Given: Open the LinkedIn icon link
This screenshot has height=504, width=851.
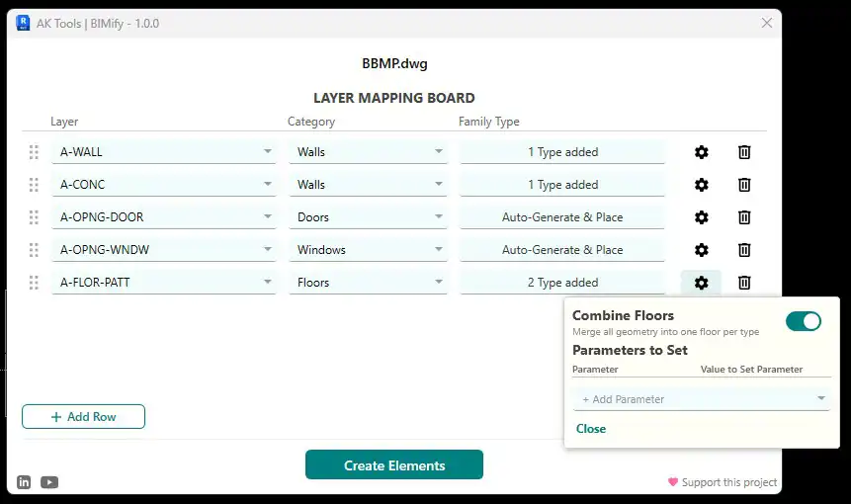Looking at the screenshot, I should [x=24, y=482].
